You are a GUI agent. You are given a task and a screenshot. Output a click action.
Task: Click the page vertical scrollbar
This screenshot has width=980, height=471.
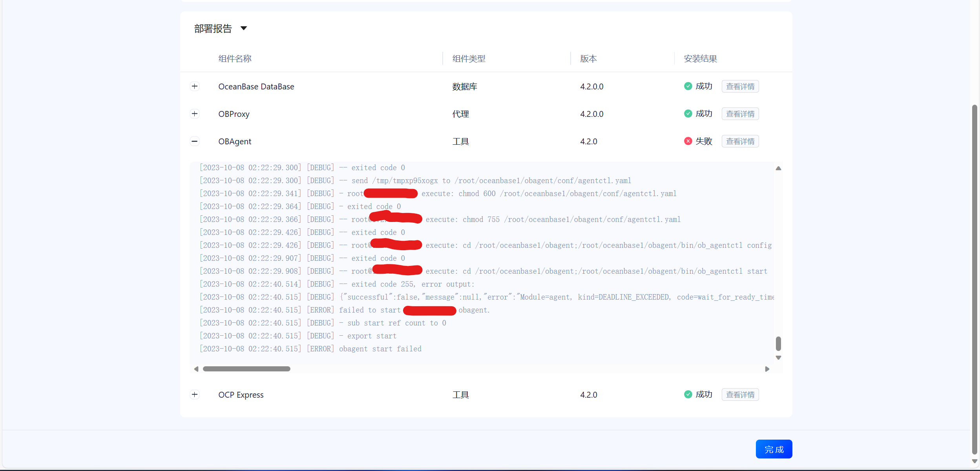coord(975,279)
